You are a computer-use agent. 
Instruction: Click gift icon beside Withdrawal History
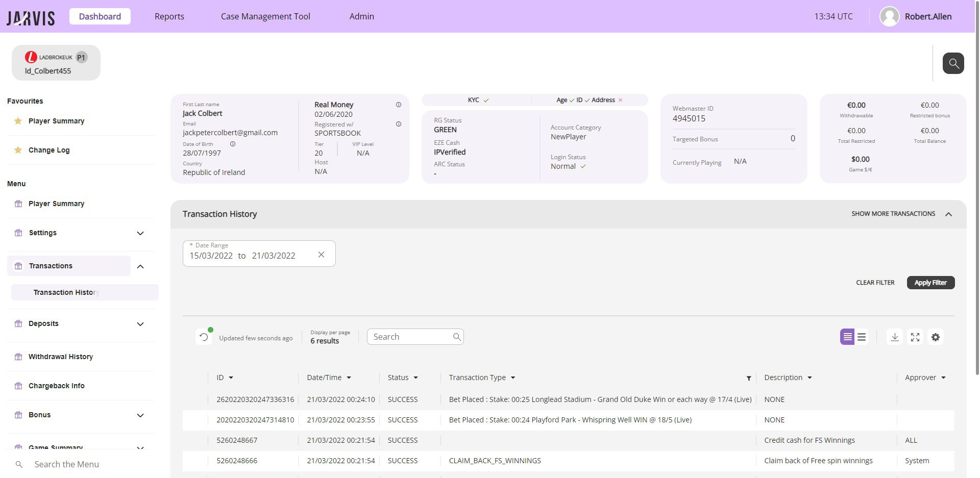pyautogui.click(x=18, y=357)
